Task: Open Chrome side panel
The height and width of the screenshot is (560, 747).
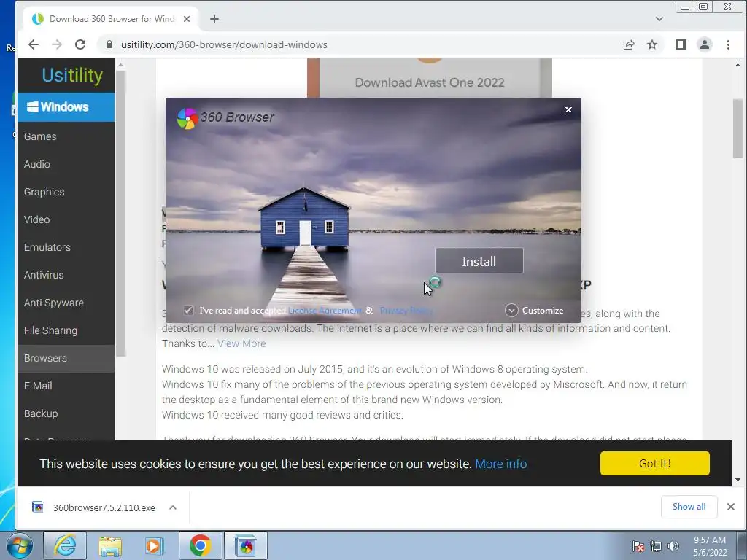Action: coord(681,44)
